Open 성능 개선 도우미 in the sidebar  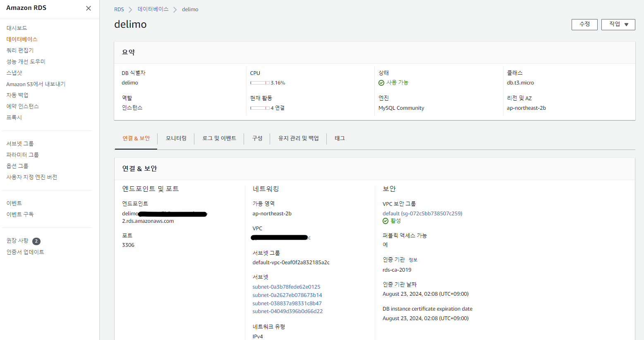[26, 62]
